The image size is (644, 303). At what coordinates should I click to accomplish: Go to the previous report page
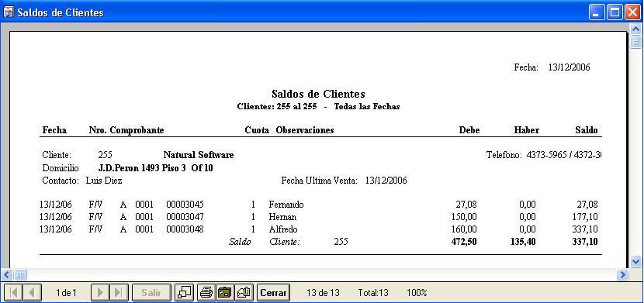pyautogui.click(x=32, y=293)
